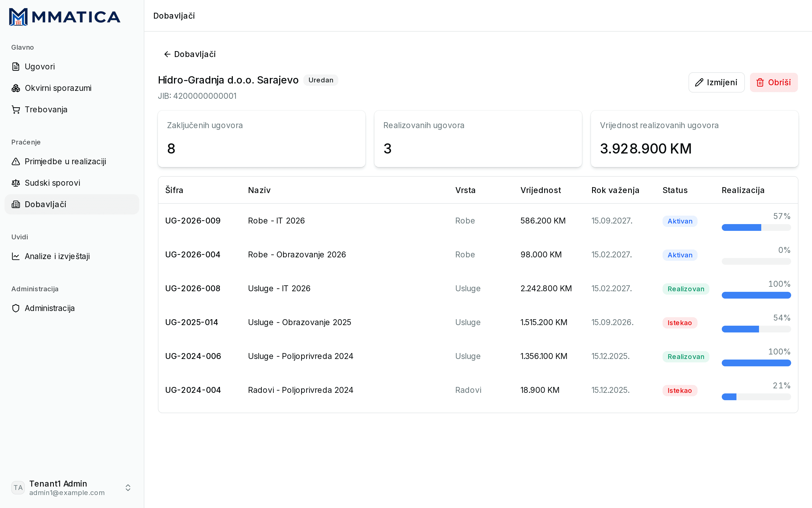Click the Aktivan badge for UG-2026-004
This screenshot has width=812, height=508.
click(680, 255)
